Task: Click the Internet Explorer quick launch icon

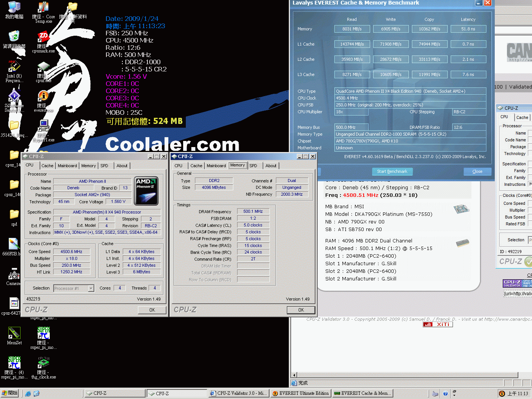Action: point(28,394)
